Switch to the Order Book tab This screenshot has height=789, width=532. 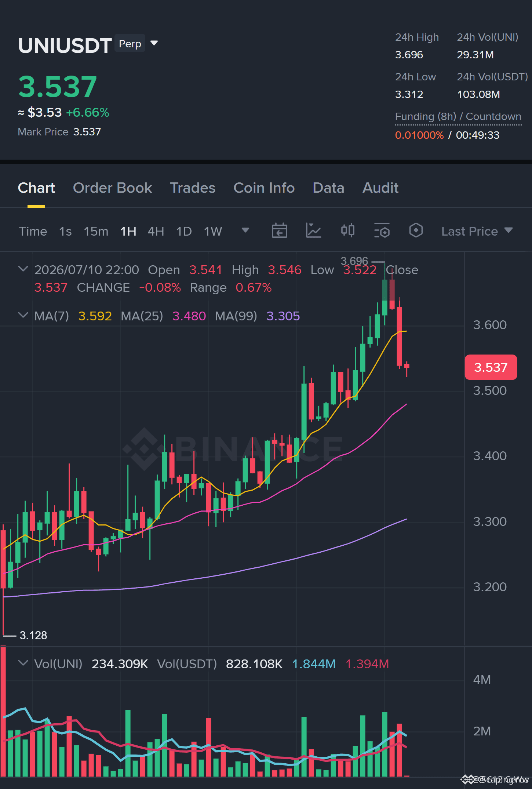112,188
